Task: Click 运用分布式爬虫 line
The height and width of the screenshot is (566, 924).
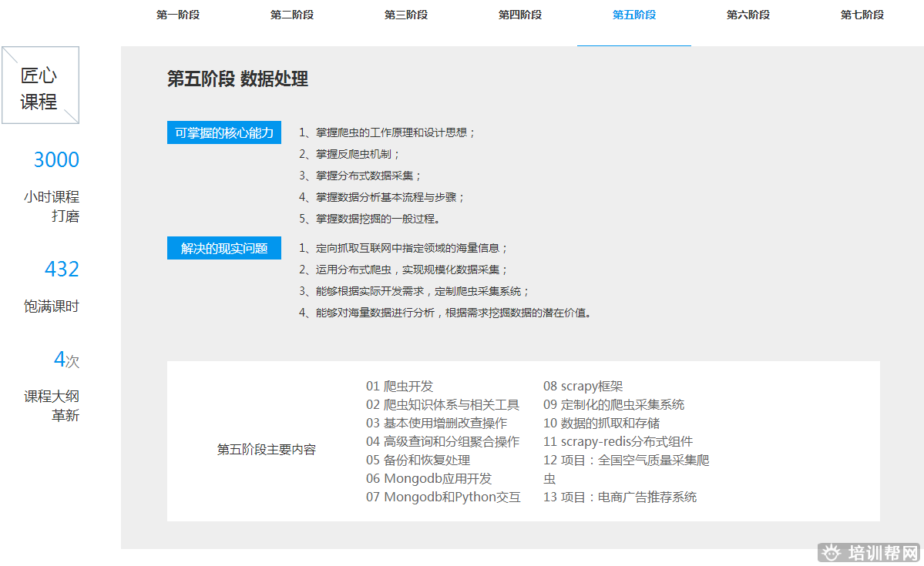Action: point(403,270)
